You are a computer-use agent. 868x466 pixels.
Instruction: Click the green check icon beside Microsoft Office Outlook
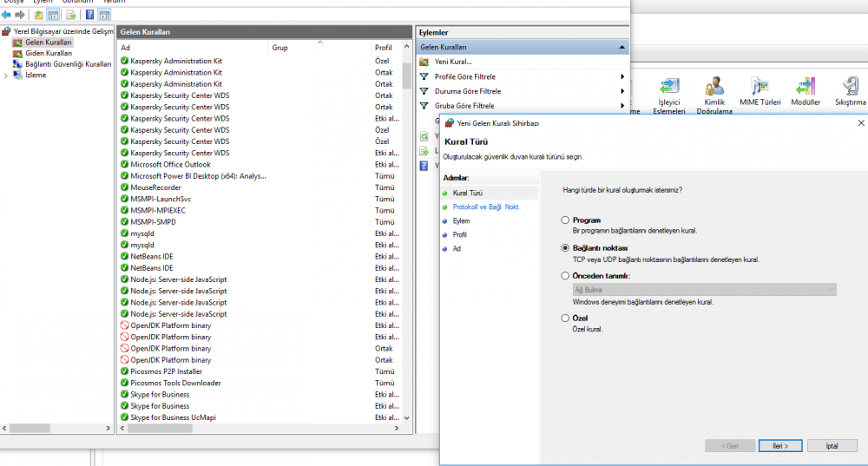click(x=124, y=164)
